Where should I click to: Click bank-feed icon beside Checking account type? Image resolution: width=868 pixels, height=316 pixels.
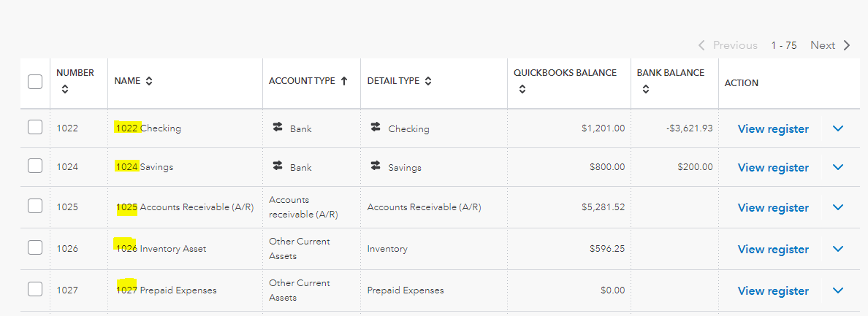[277, 128]
